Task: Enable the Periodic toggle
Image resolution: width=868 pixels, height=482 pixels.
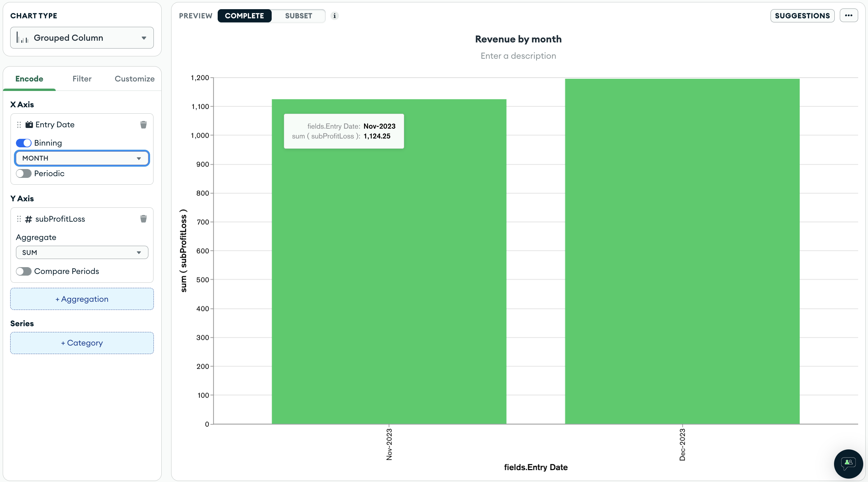Action: point(23,173)
